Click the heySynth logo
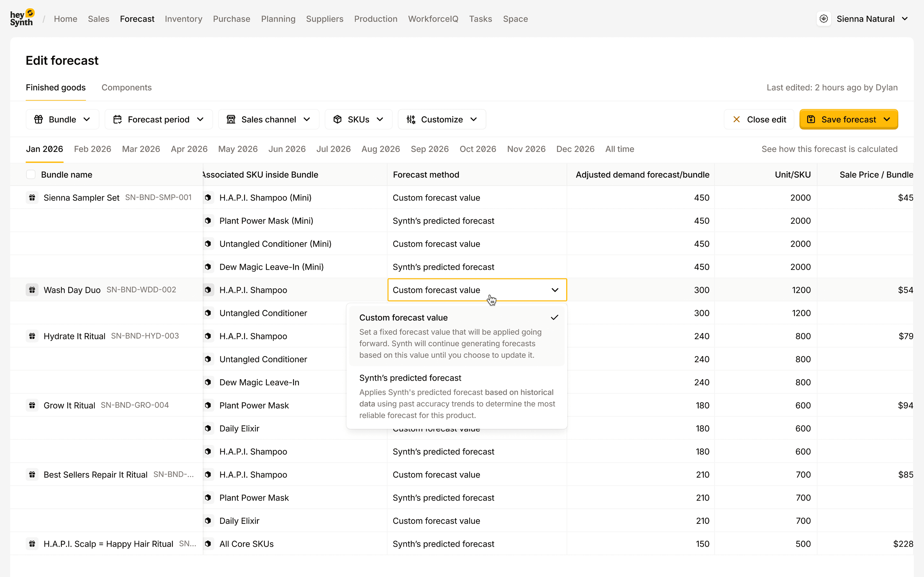Image resolution: width=924 pixels, height=577 pixels. (x=22, y=17)
